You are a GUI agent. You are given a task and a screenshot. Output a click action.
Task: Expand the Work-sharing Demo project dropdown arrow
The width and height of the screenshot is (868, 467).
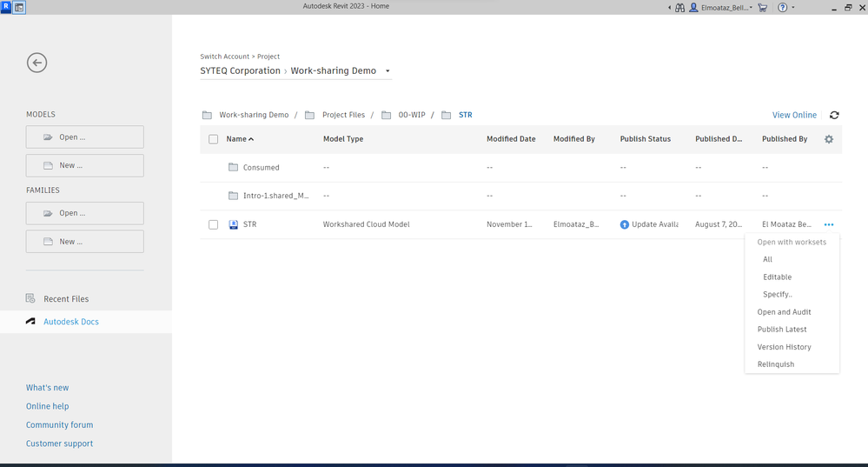(388, 71)
